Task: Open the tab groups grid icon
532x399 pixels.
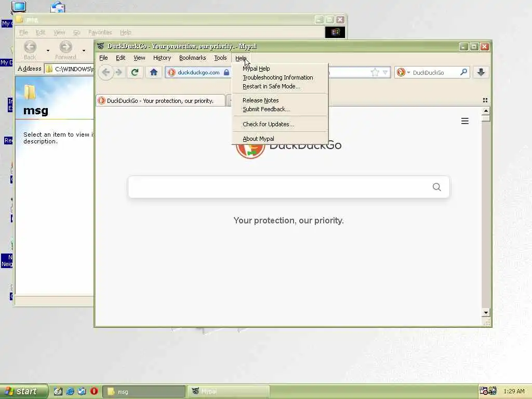Action: (485, 100)
